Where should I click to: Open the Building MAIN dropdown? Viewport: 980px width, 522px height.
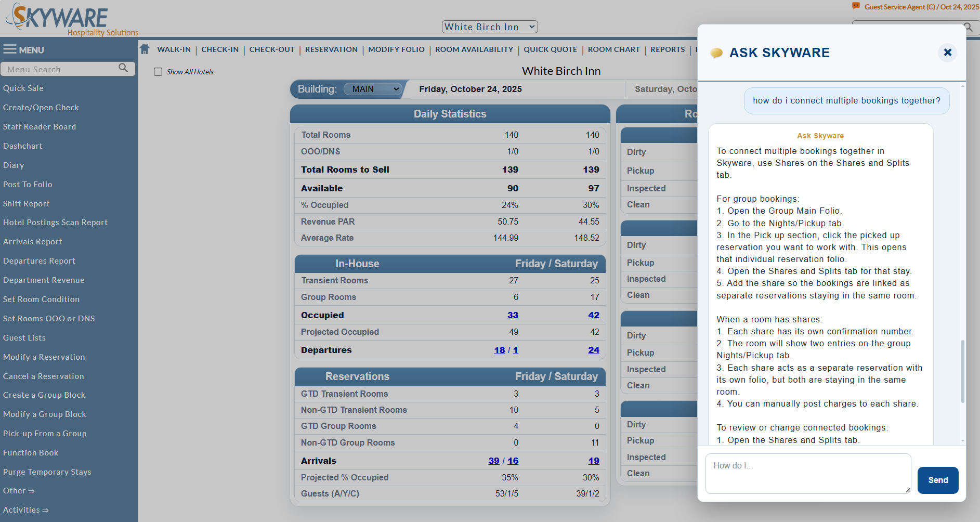374,89
